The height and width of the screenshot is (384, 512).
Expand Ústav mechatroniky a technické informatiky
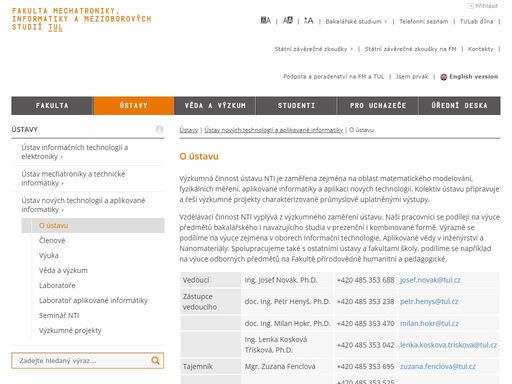(73, 178)
